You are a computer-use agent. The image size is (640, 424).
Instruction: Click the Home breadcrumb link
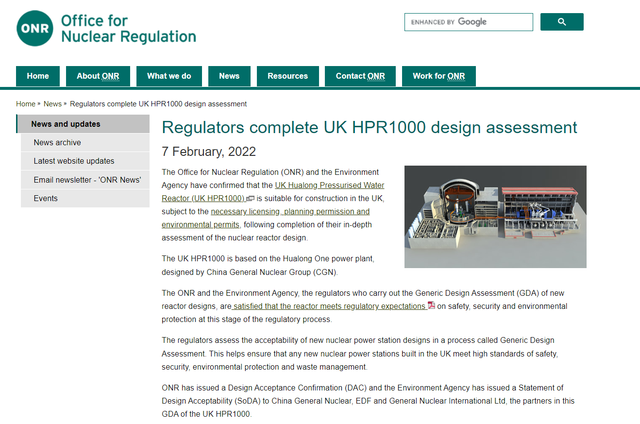[26, 104]
